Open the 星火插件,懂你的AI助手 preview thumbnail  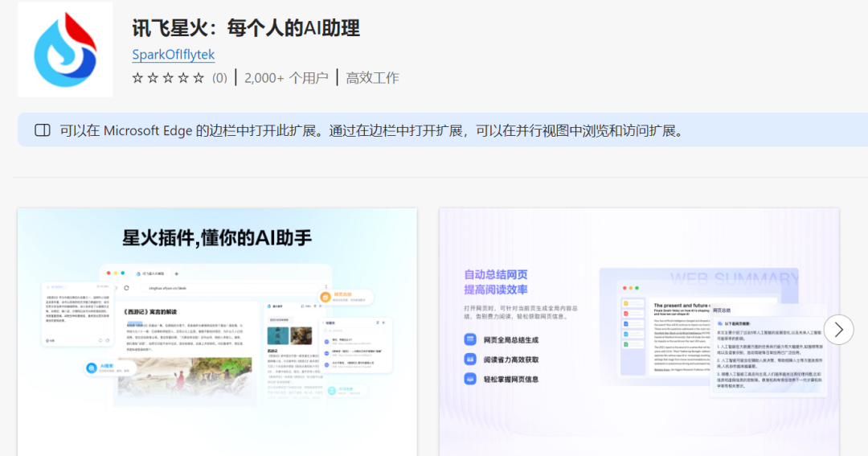218,332
